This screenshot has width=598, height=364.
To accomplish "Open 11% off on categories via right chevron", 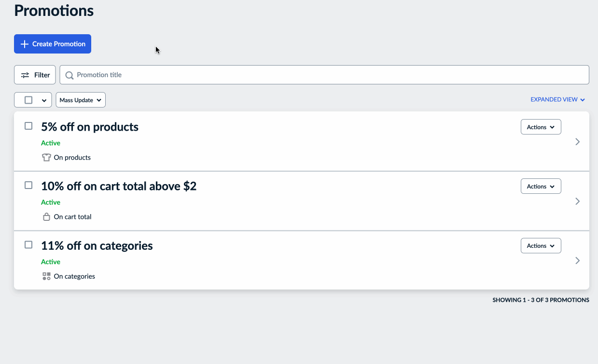I will [x=577, y=260].
